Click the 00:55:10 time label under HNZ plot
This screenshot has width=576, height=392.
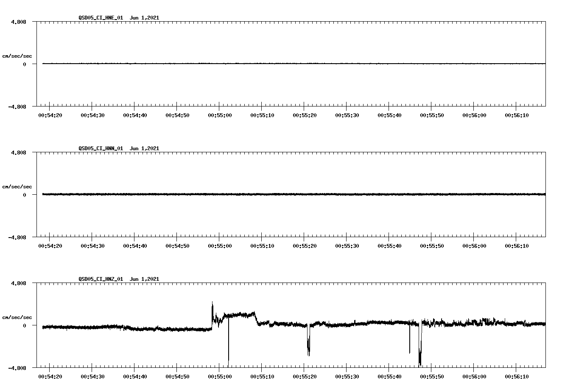click(262, 377)
